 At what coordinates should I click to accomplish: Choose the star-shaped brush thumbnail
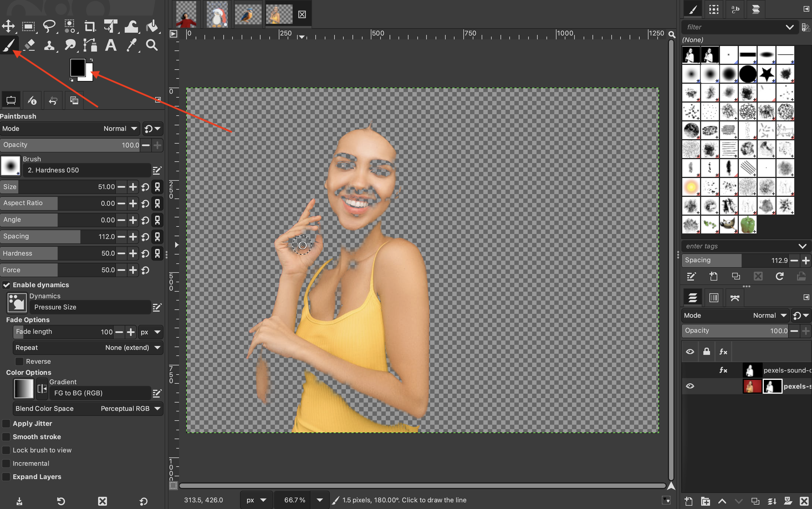766,74
